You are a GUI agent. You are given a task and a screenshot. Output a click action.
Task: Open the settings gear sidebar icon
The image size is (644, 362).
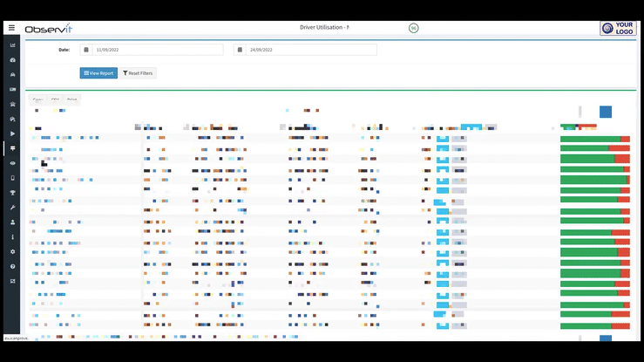(13, 251)
